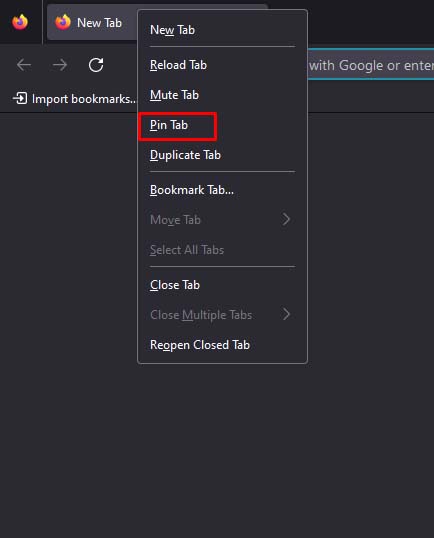Go forward using the forward arrow

[x=60, y=65]
